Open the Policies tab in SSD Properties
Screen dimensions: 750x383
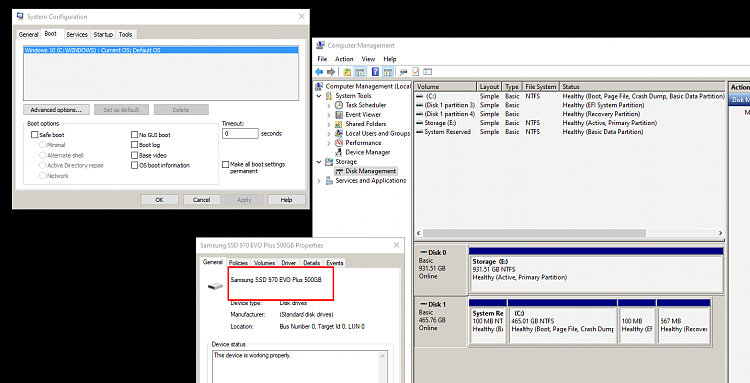[238, 263]
